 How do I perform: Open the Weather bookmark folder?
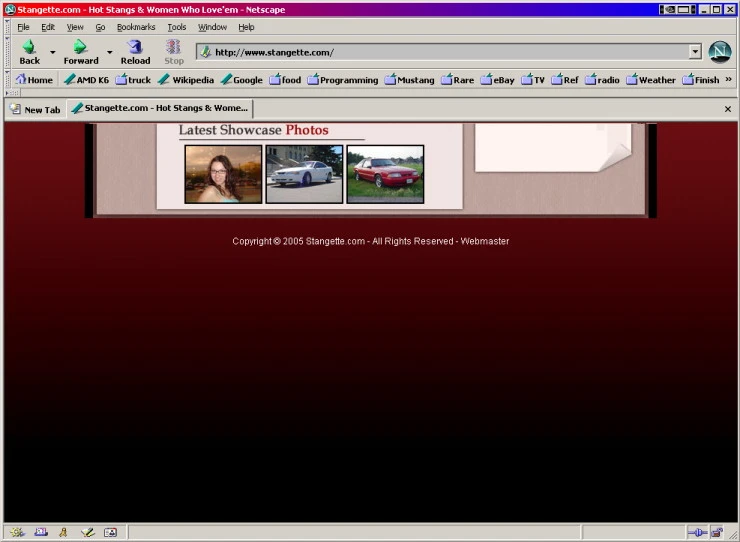point(651,80)
